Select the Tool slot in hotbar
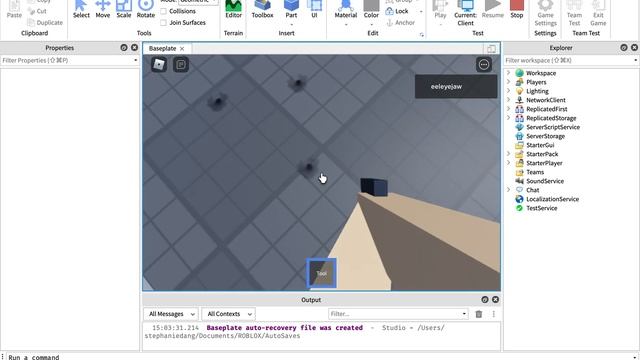Image resolution: width=640 pixels, height=360 pixels. (x=322, y=273)
